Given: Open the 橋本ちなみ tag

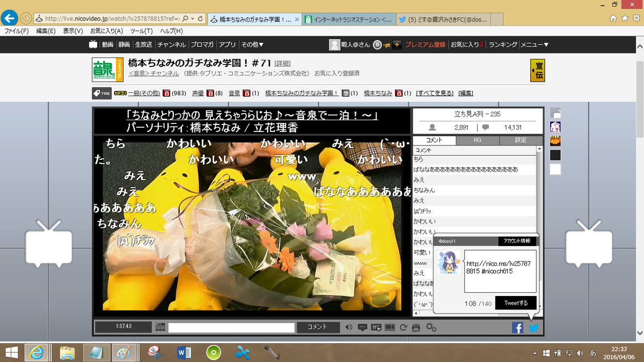Looking at the screenshot, I should (378, 93).
